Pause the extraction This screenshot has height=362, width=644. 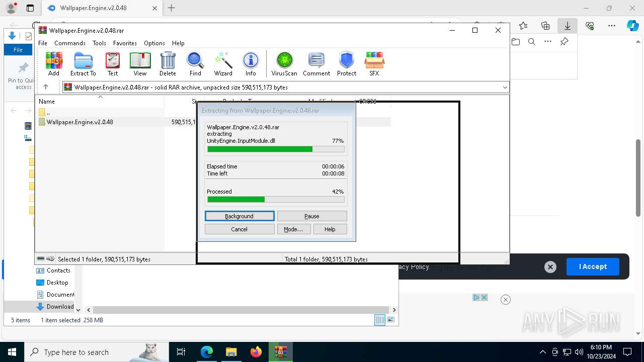(312, 216)
